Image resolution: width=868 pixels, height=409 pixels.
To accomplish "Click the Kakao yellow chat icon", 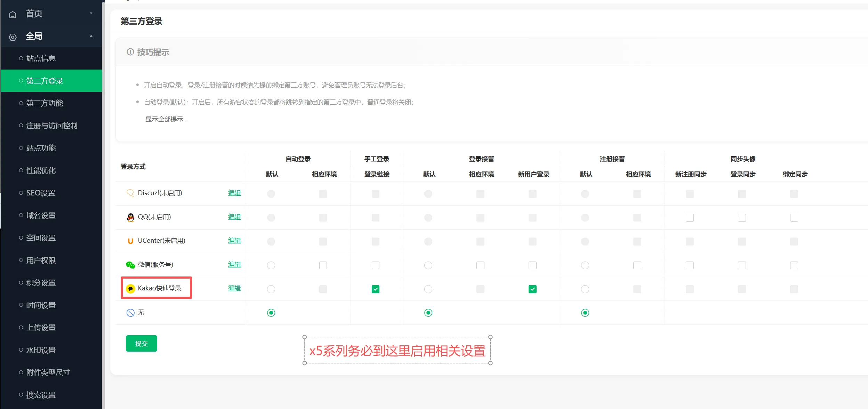I will pos(130,289).
